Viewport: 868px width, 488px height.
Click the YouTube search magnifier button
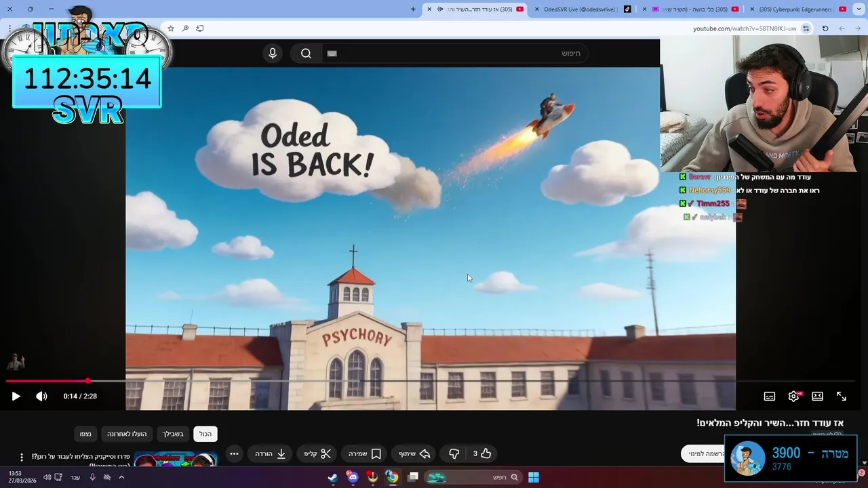point(306,54)
